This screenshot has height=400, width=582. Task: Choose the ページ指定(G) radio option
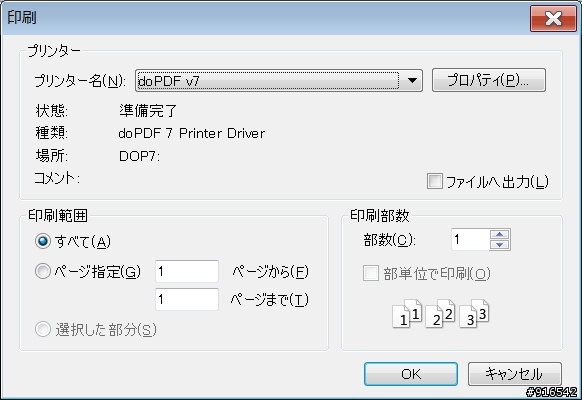tap(43, 271)
